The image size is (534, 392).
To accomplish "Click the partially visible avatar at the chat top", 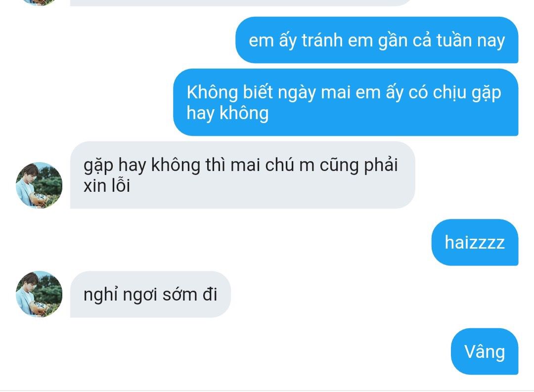I will (39, 3).
